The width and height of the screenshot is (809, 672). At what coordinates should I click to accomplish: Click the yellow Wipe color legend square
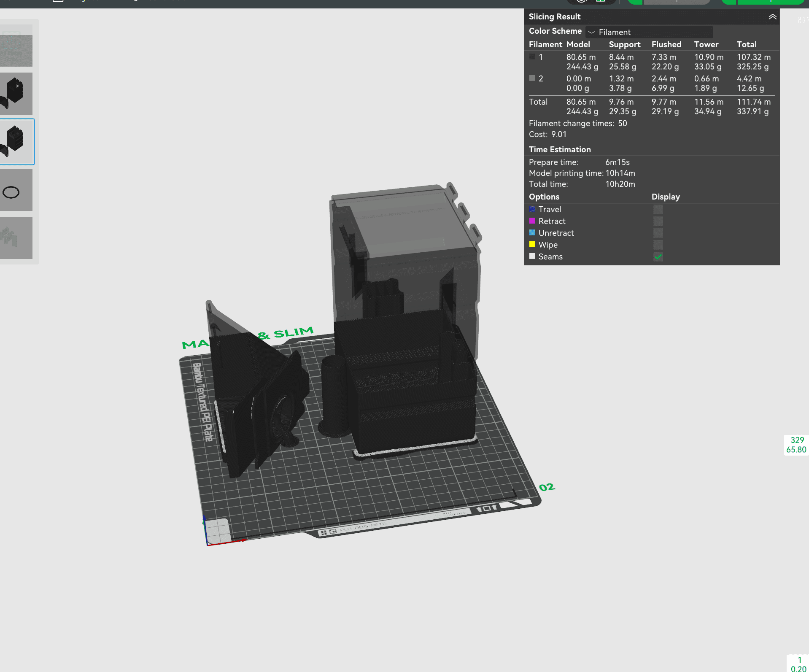tap(532, 245)
